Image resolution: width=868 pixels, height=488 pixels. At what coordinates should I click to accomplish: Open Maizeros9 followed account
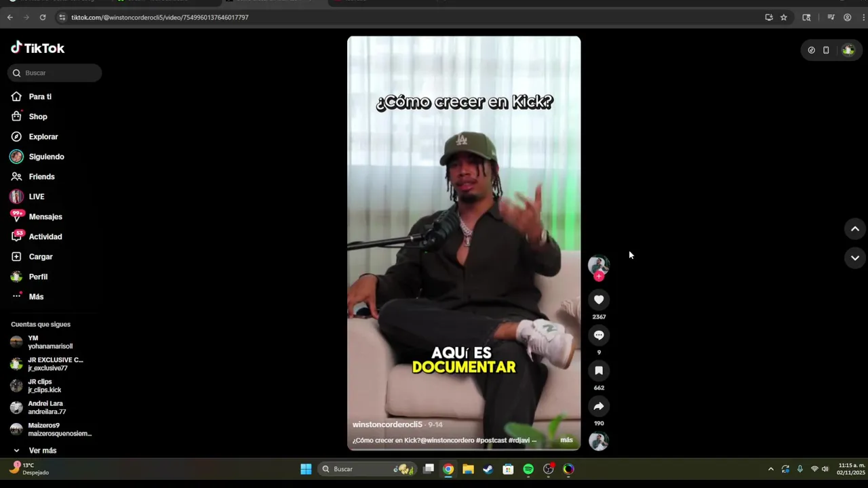pos(51,429)
